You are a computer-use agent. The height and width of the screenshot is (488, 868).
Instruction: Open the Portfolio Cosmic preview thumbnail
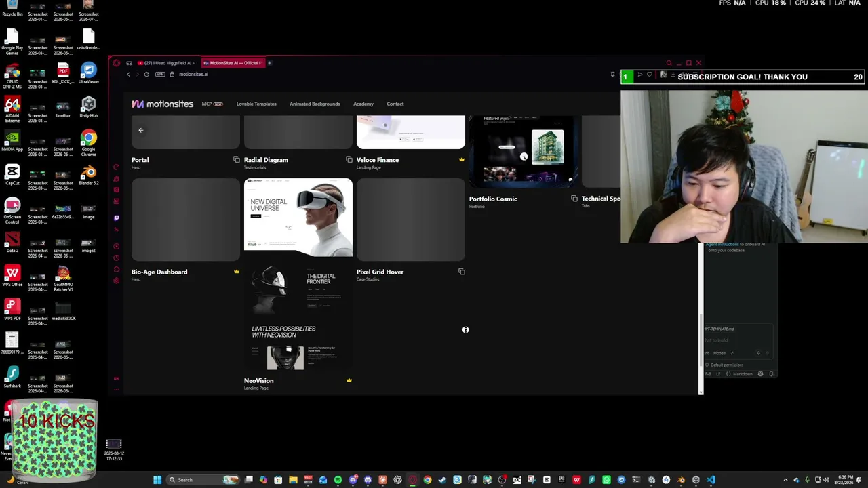point(524,151)
